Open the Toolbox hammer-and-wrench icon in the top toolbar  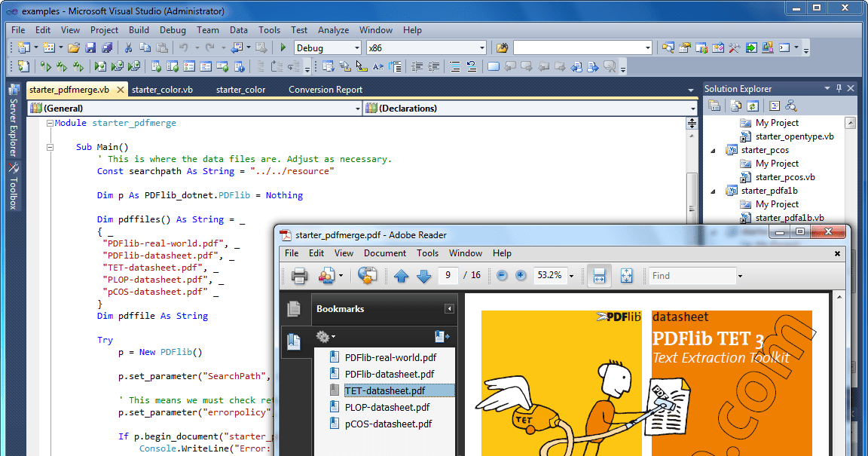tap(735, 48)
